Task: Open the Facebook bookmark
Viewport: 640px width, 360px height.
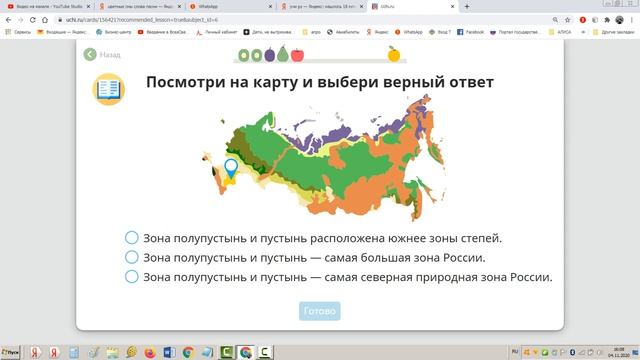Action: coord(471,32)
